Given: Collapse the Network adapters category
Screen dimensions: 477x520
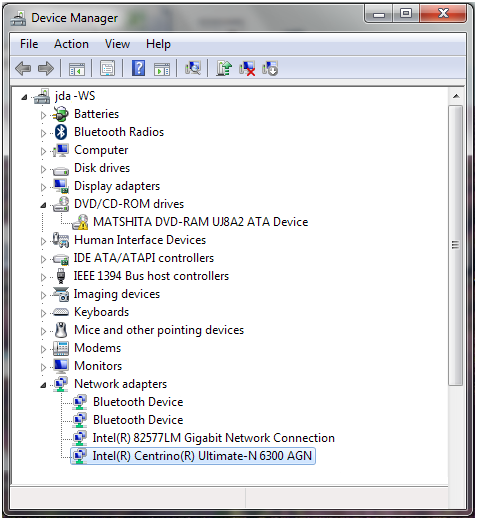Looking at the screenshot, I should click(43, 385).
